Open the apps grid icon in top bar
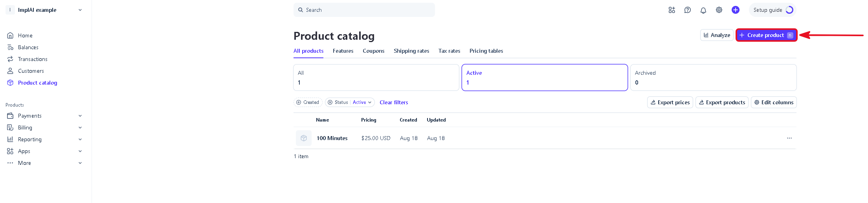The width and height of the screenshot is (868, 203). 672,10
